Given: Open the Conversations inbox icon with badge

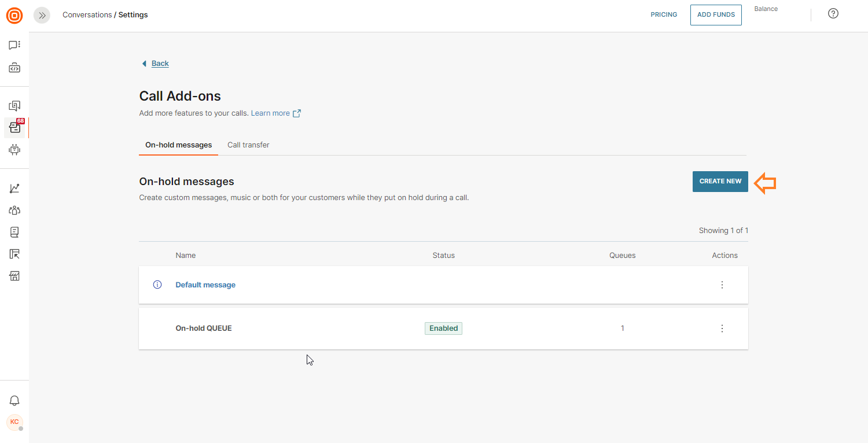Looking at the screenshot, I should (14, 128).
